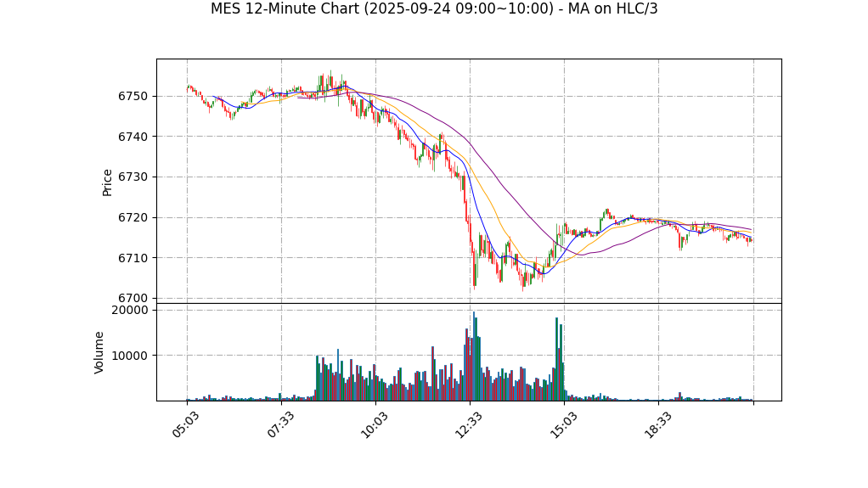Click time tick label 18:33

point(657,425)
